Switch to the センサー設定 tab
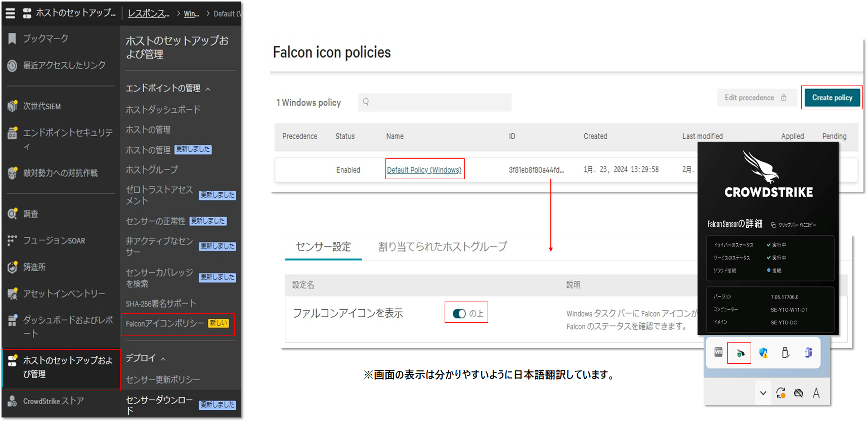 [323, 246]
